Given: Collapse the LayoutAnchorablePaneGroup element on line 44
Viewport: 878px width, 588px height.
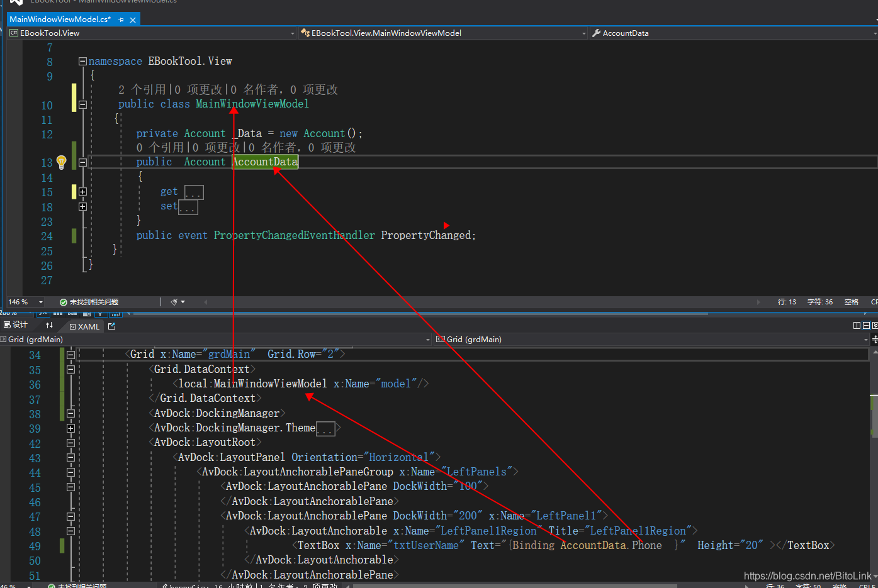Looking at the screenshot, I should coord(70,472).
